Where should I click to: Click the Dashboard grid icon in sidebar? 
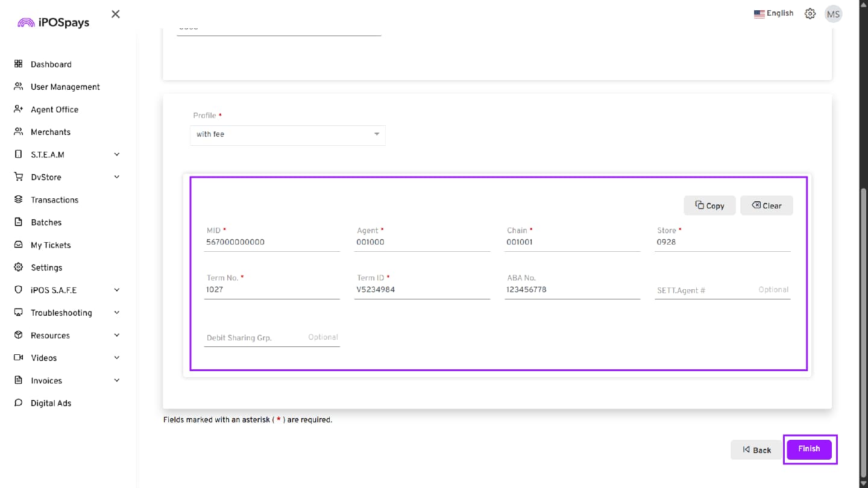click(18, 64)
